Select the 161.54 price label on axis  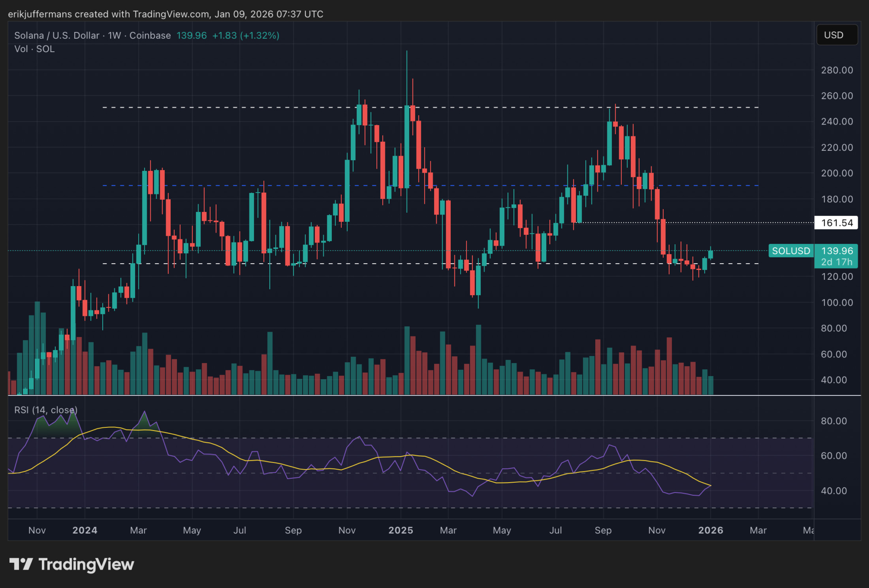[x=837, y=223]
